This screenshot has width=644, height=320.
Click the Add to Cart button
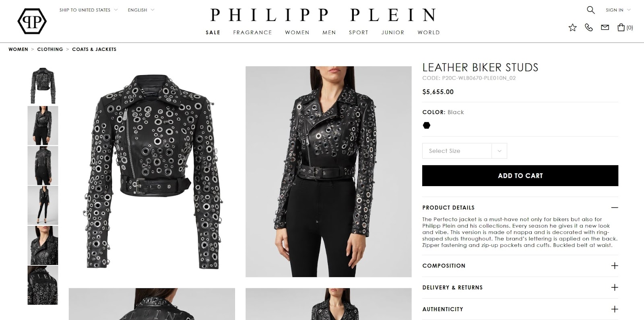click(520, 176)
